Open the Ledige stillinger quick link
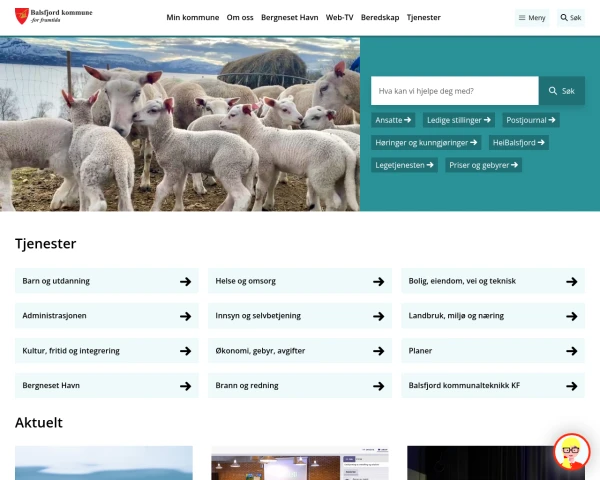This screenshot has width=600, height=480. [459, 120]
